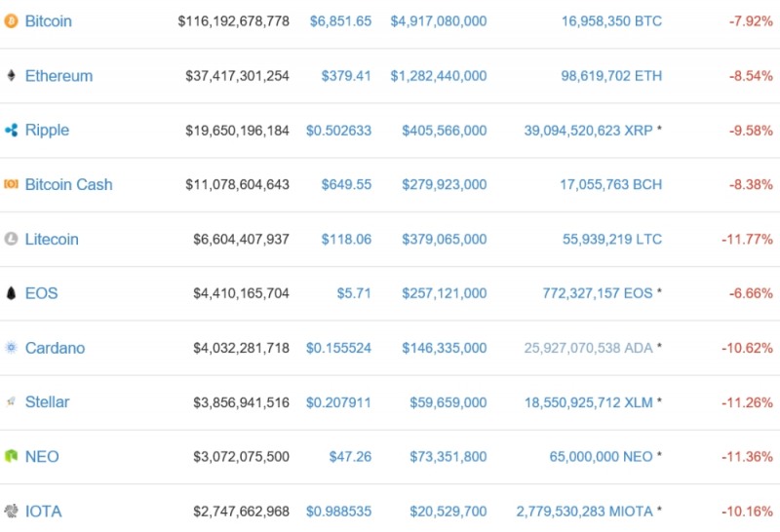Click the IOTA logo icon

click(11, 511)
